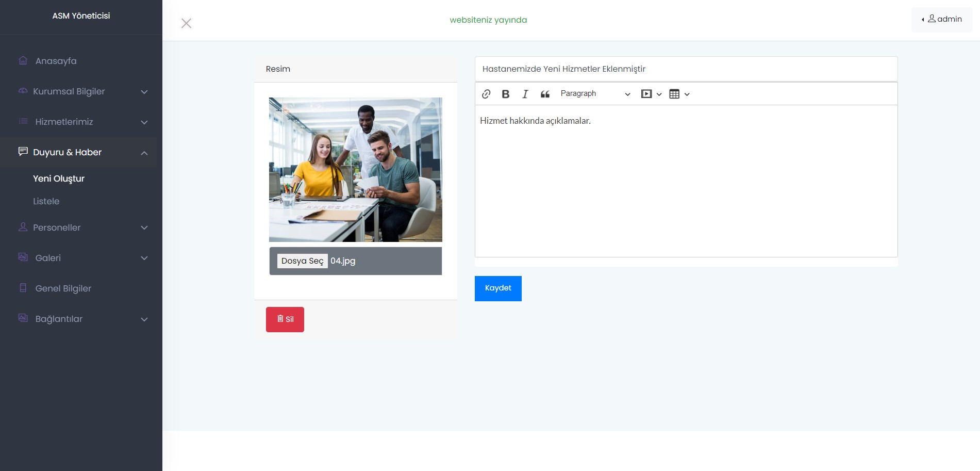The image size is (980, 471).
Task: Apply block quote formatting
Action: [545, 94]
